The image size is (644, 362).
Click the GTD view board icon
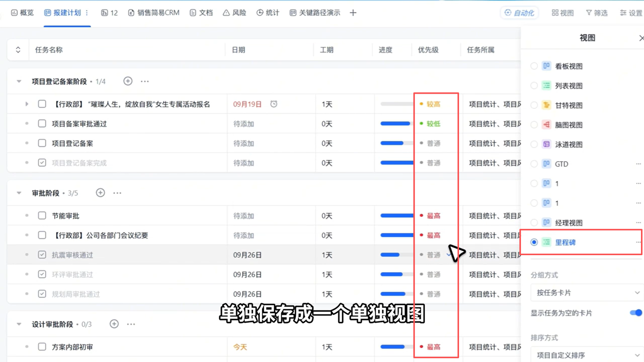pyautogui.click(x=546, y=164)
